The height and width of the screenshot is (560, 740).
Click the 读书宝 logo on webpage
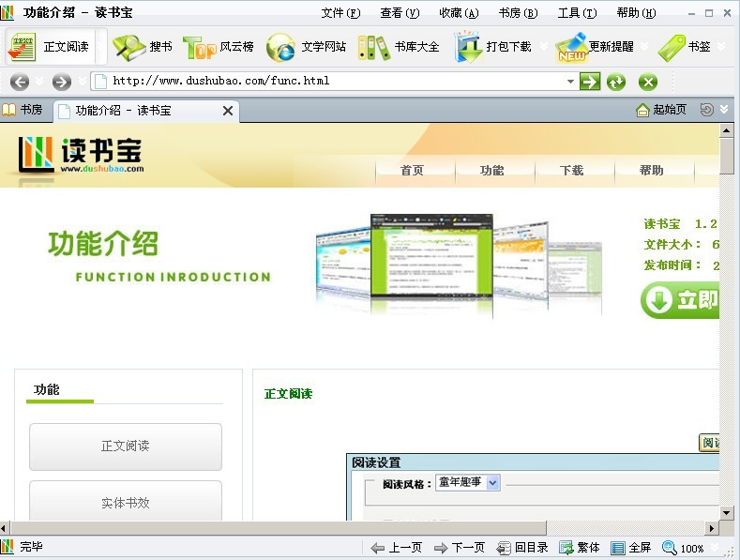click(x=82, y=156)
